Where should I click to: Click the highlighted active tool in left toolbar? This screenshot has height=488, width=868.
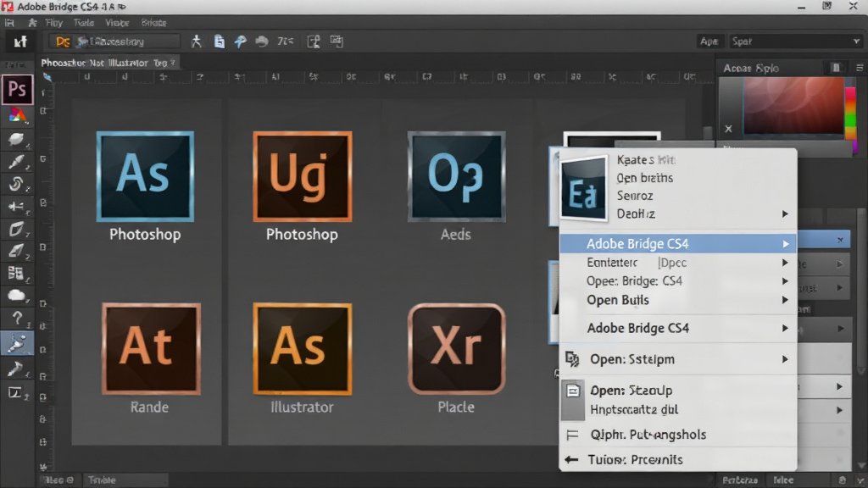coord(17,343)
